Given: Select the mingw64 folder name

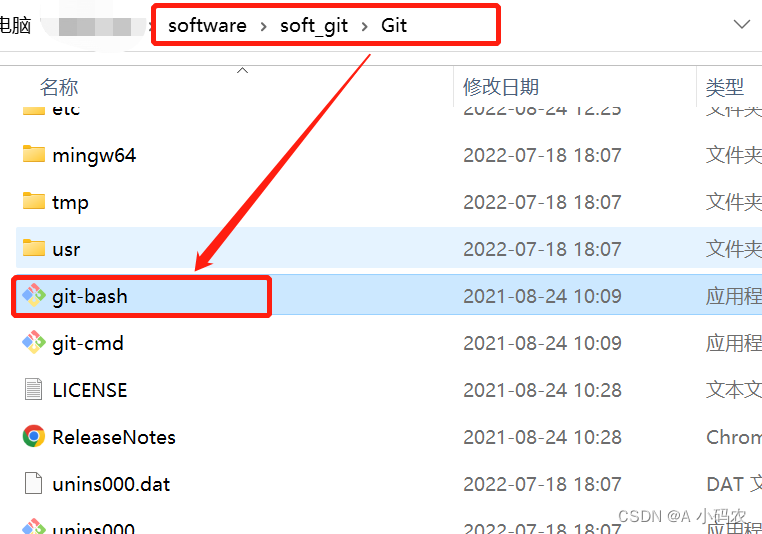Looking at the screenshot, I should pyautogui.click(x=94, y=155).
